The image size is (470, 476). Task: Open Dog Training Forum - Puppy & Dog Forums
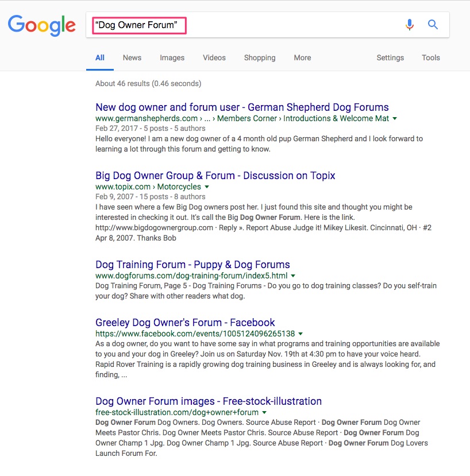[192, 264]
